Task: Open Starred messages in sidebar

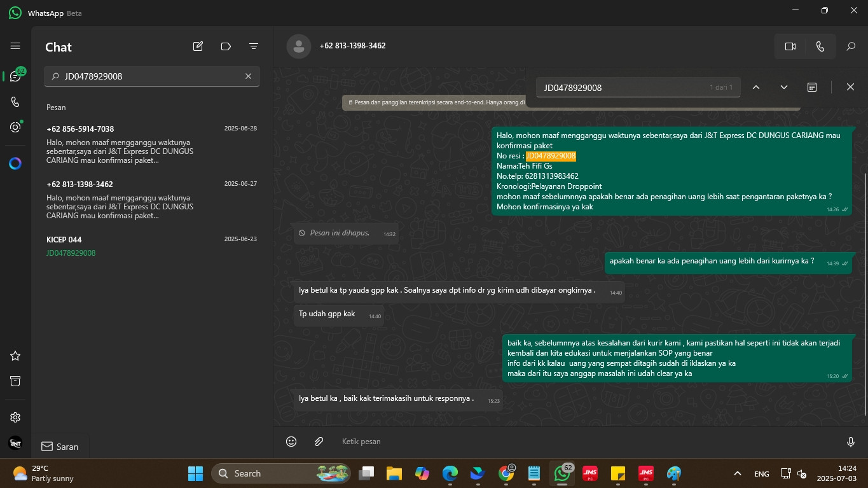Action: 15,356
